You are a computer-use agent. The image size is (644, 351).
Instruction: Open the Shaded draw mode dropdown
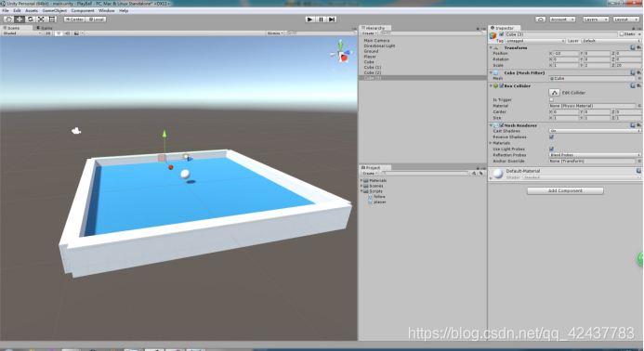(21, 33)
